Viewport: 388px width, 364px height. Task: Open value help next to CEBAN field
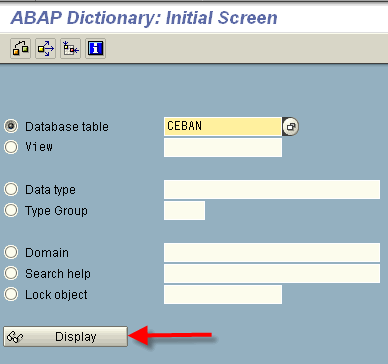290,127
